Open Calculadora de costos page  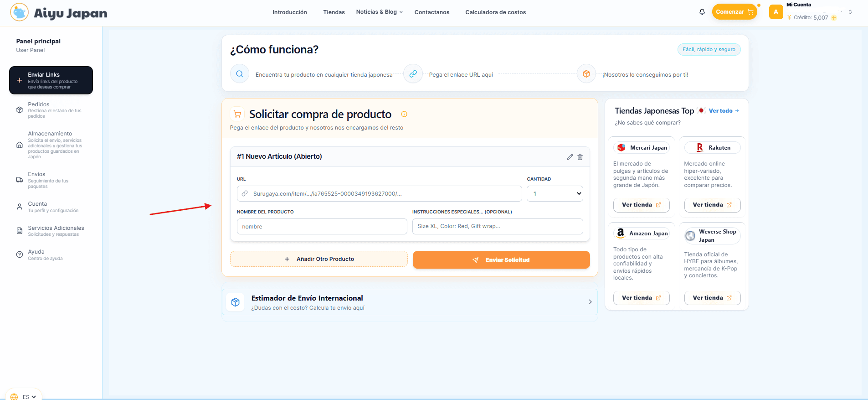495,12
